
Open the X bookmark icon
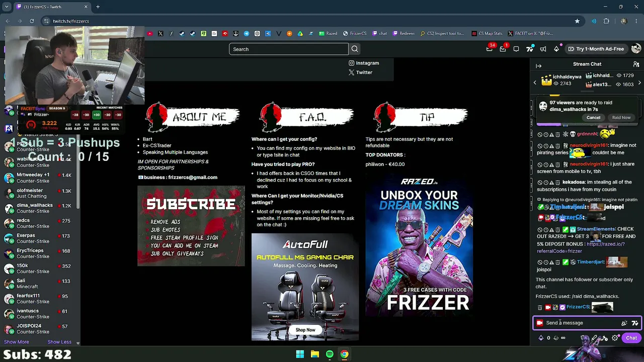point(160,34)
